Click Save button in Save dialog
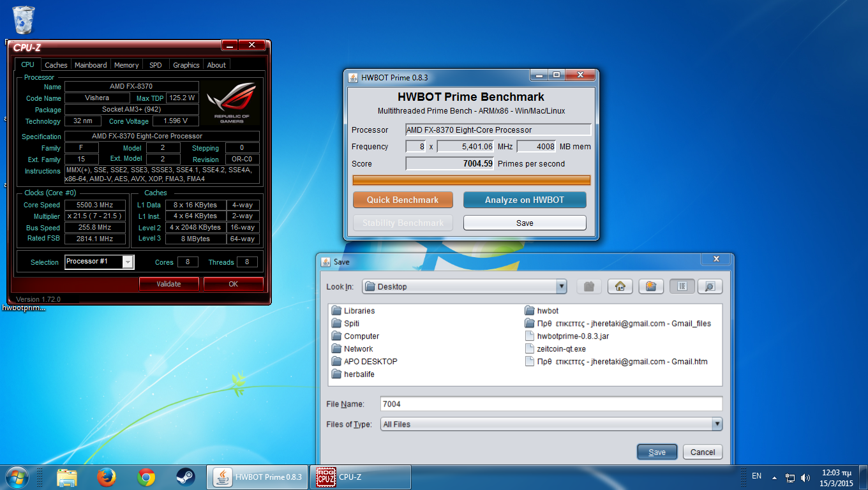This screenshot has width=868, height=490. pyautogui.click(x=657, y=452)
